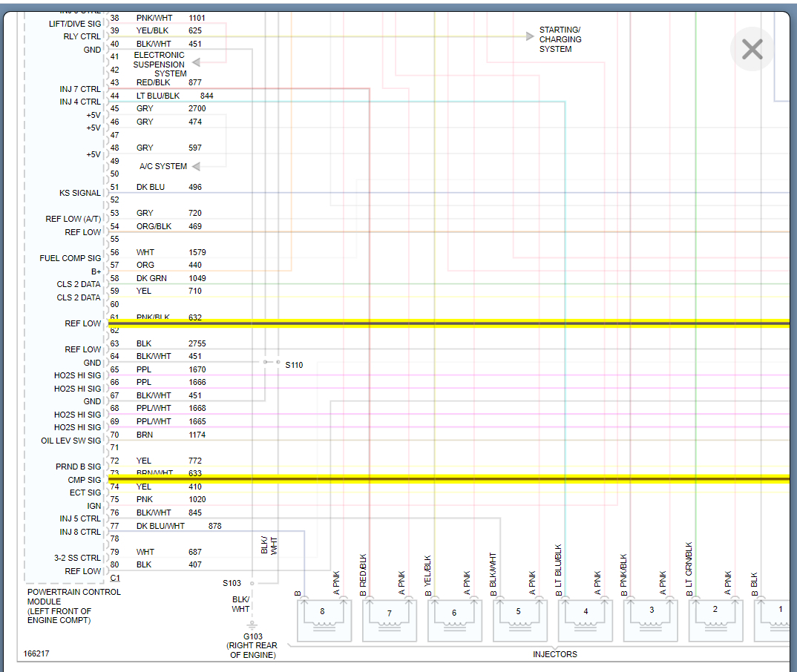The height and width of the screenshot is (672, 797).
Task: Click the Powertrain Control Module label
Action: click(73, 606)
